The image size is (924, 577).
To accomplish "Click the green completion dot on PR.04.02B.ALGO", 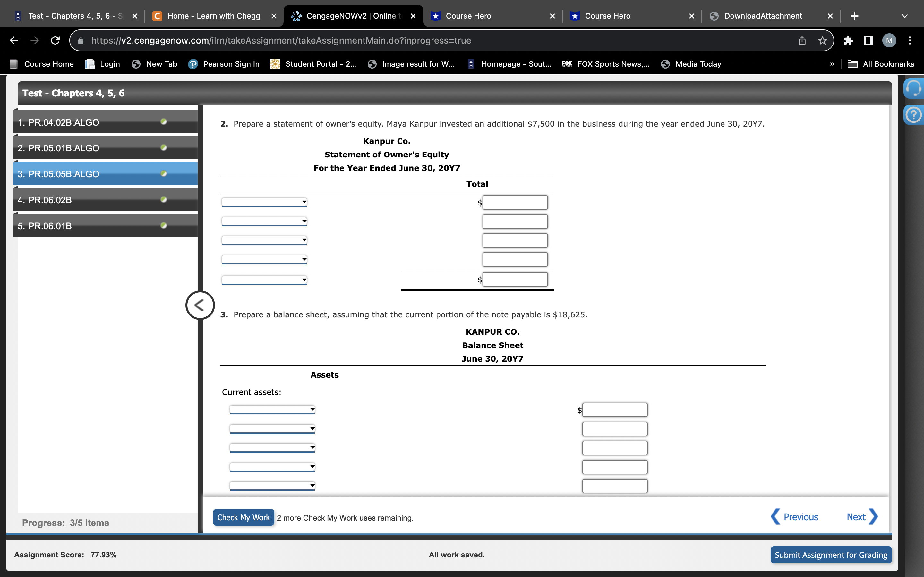I will [164, 122].
